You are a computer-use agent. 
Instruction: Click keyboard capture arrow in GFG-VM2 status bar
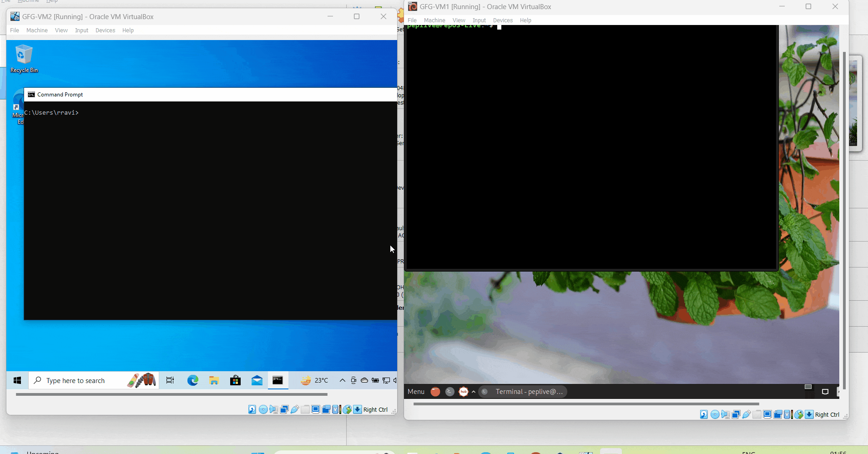pyautogui.click(x=358, y=409)
